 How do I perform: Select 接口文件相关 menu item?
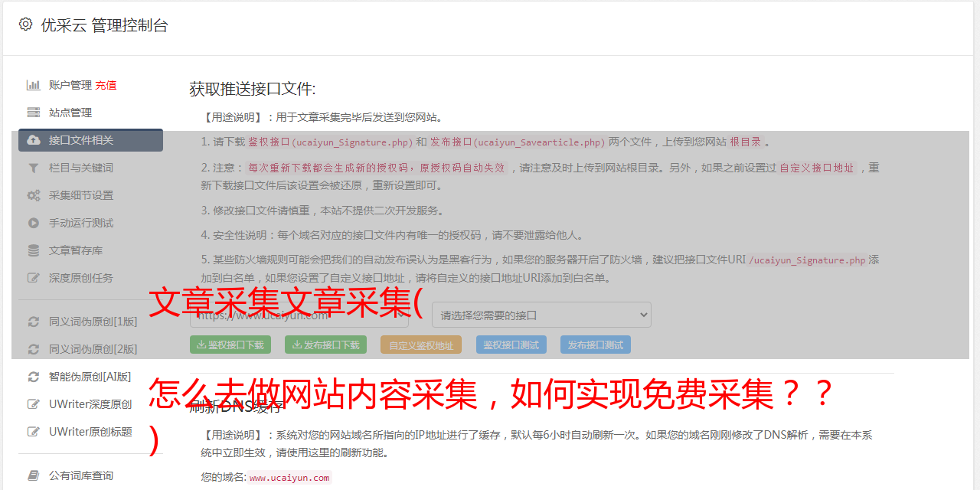click(90, 140)
